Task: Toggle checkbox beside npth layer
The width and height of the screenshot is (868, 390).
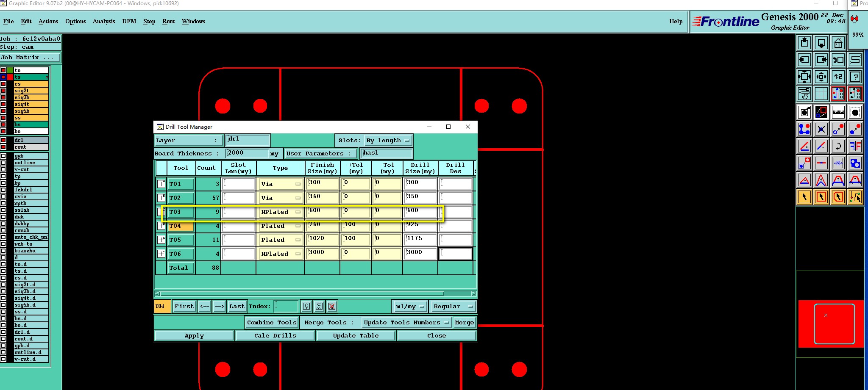Action: pos(3,203)
